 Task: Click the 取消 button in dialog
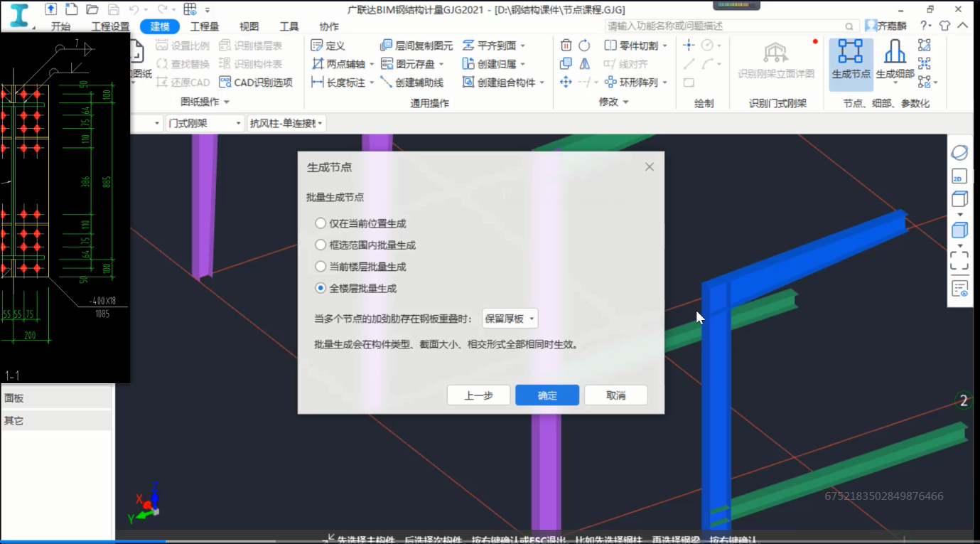coord(616,395)
